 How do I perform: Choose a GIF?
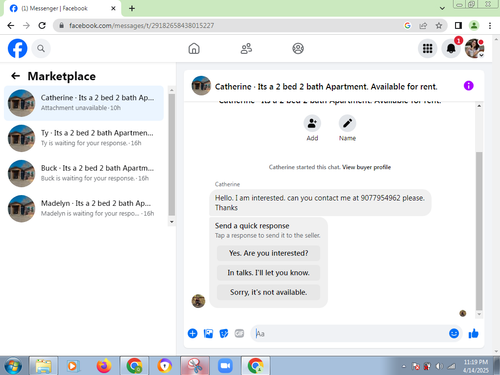[239, 333]
